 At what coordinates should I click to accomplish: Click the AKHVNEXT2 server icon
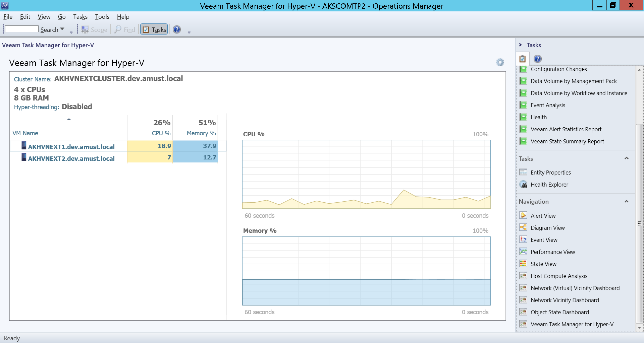pyautogui.click(x=24, y=157)
